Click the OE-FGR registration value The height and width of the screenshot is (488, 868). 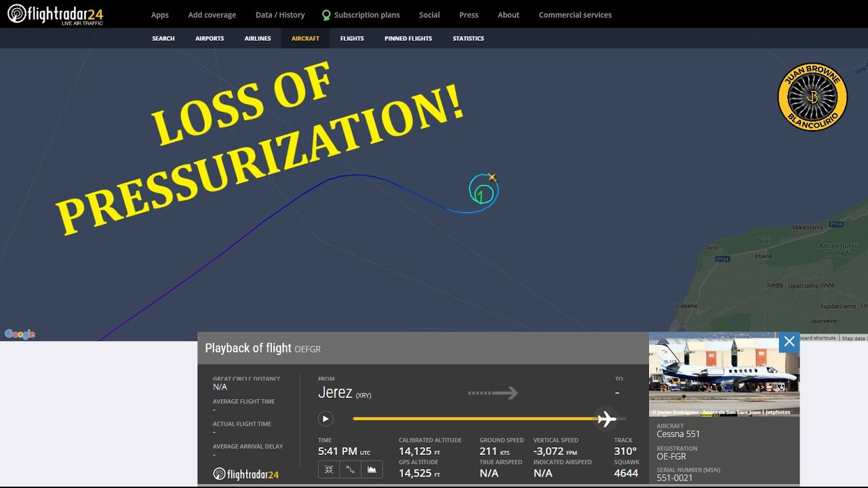(672, 456)
